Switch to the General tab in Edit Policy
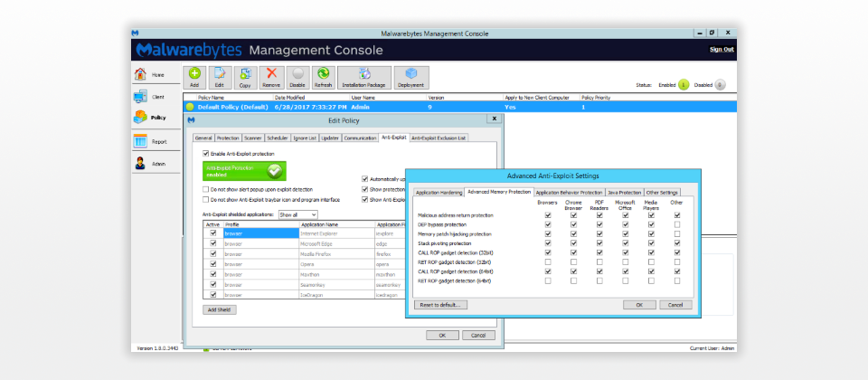 point(203,138)
